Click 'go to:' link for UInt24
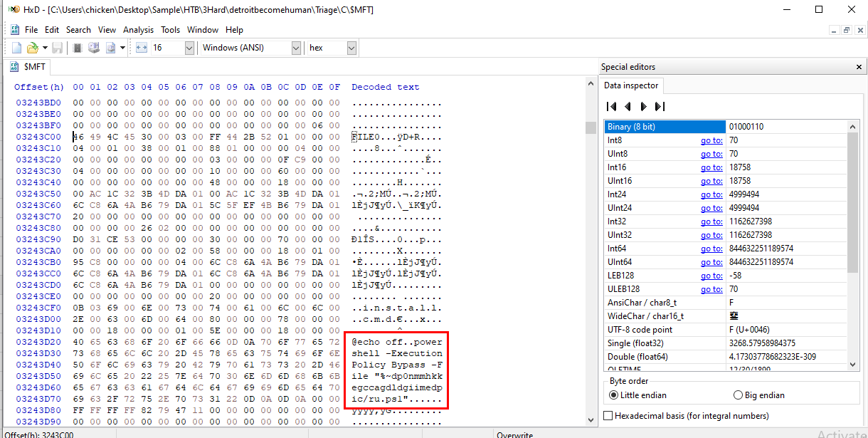 point(711,208)
